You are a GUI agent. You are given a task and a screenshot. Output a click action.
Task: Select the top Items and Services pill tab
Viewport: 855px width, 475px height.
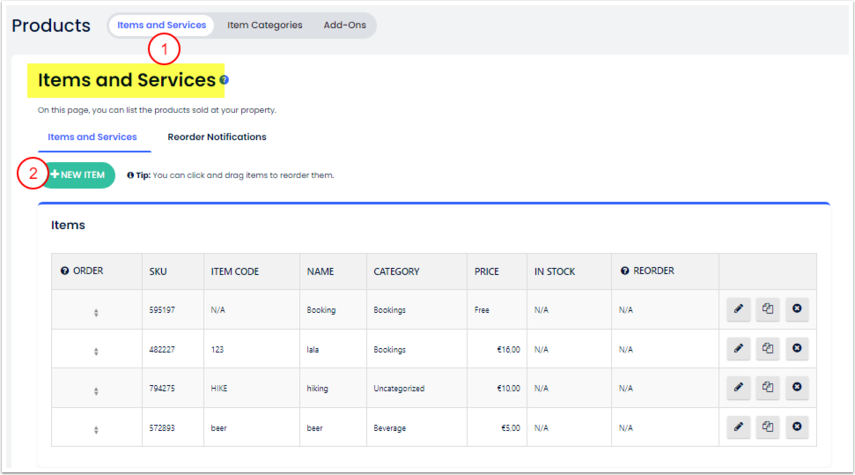tap(161, 25)
